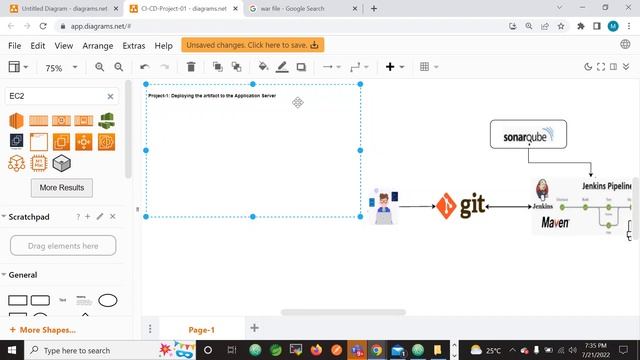
Task: Click Unsaved changes save button
Action: pos(253,45)
